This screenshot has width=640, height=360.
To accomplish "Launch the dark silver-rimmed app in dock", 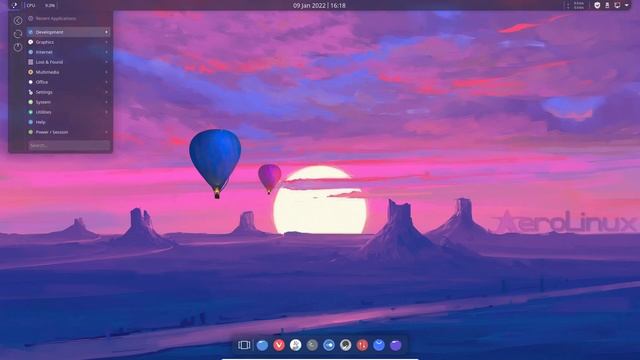I will [x=346, y=345].
